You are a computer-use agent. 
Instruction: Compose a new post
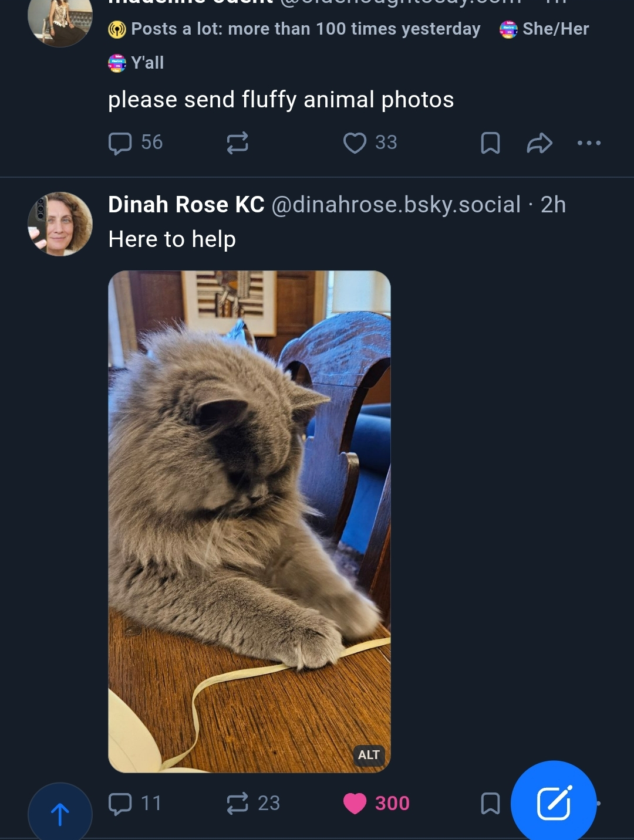pyautogui.click(x=554, y=802)
